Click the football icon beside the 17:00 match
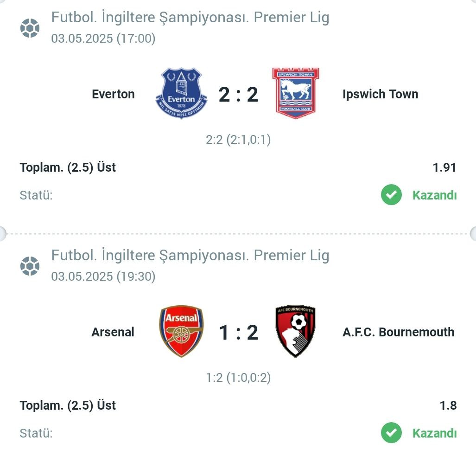This screenshot has width=476, height=457. pos(30,28)
